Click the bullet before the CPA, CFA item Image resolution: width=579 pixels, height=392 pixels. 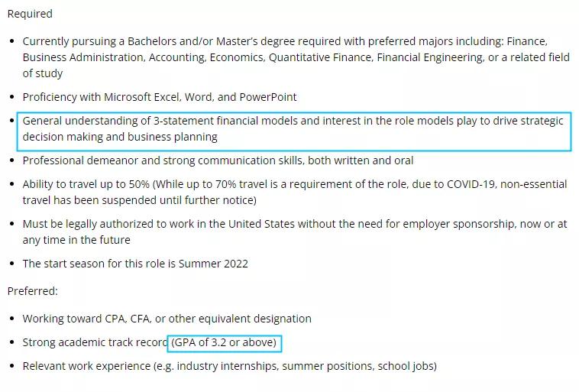pos(11,319)
